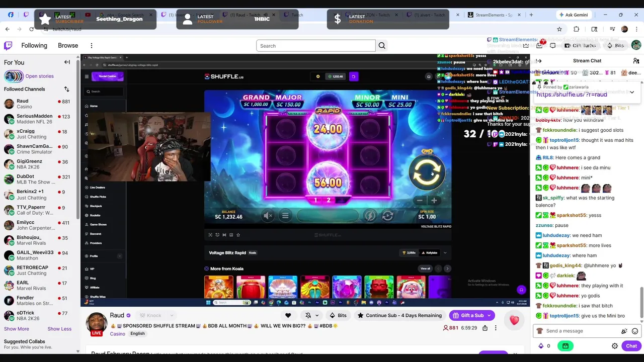Image resolution: width=644 pixels, height=362 pixels.
Task: Click View all in More from Koala
Action: pos(425,269)
